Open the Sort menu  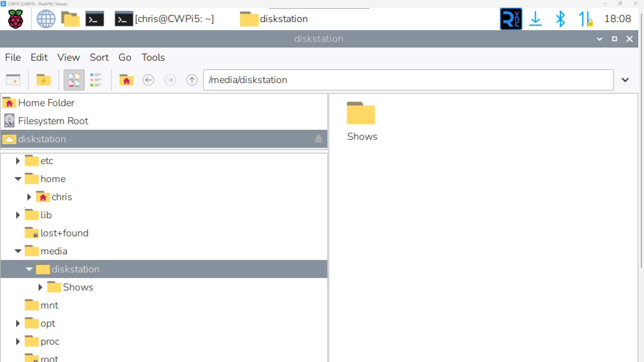[x=99, y=57]
